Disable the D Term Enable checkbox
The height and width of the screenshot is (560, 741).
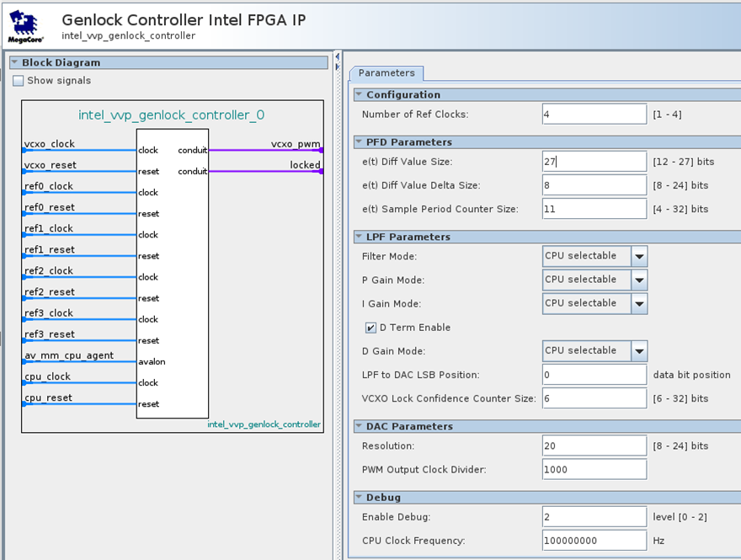370,328
